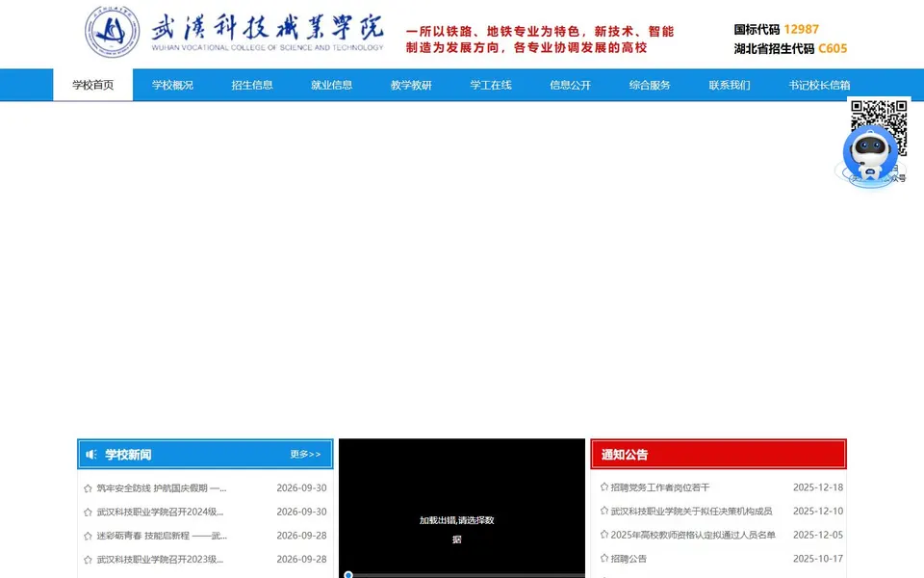Click star icon before 2025年高校教师资格认定 notice
924x578 pixels.
pos(604,535)
